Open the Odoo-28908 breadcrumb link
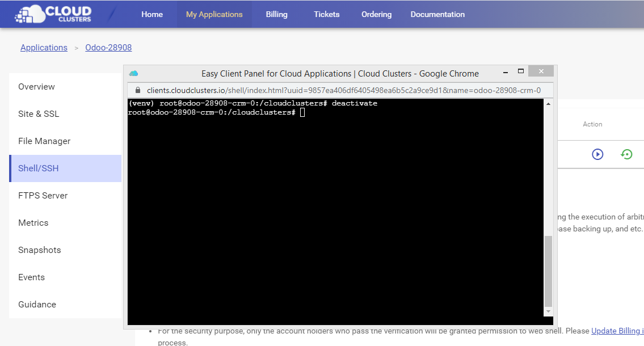The width and height of the screenshot is (644, 346). tap(108, 47)
